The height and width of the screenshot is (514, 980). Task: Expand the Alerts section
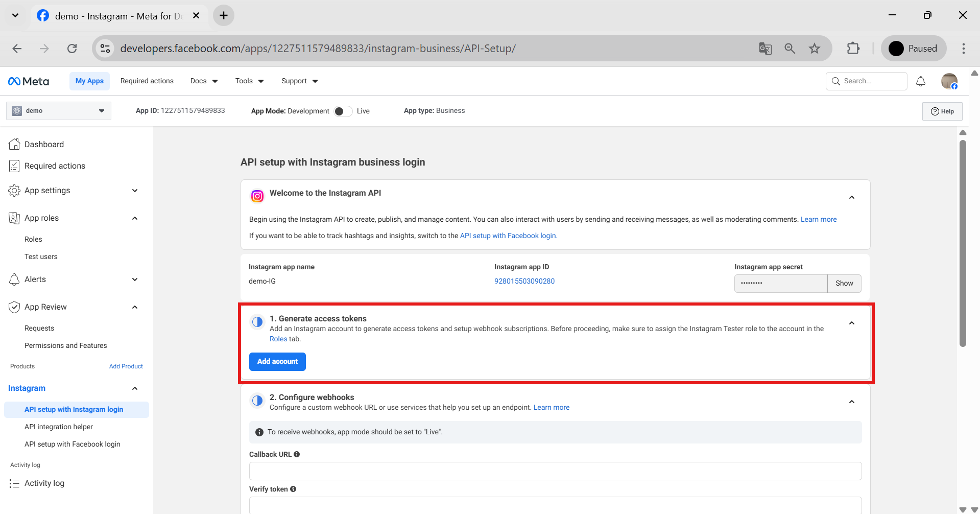(x=135, y=279)
